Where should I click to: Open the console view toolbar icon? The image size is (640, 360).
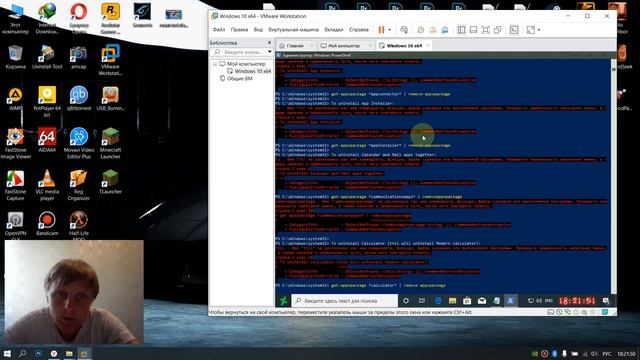[x=514, y=30]
